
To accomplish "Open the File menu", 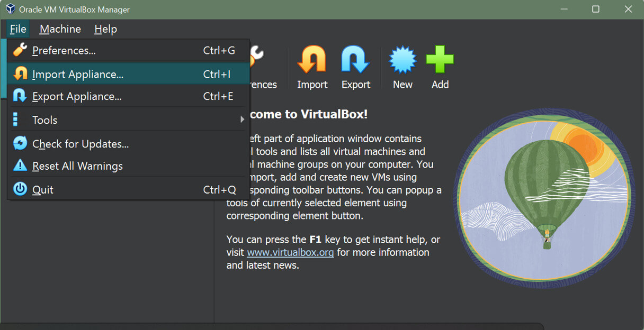I will [18, 29].
